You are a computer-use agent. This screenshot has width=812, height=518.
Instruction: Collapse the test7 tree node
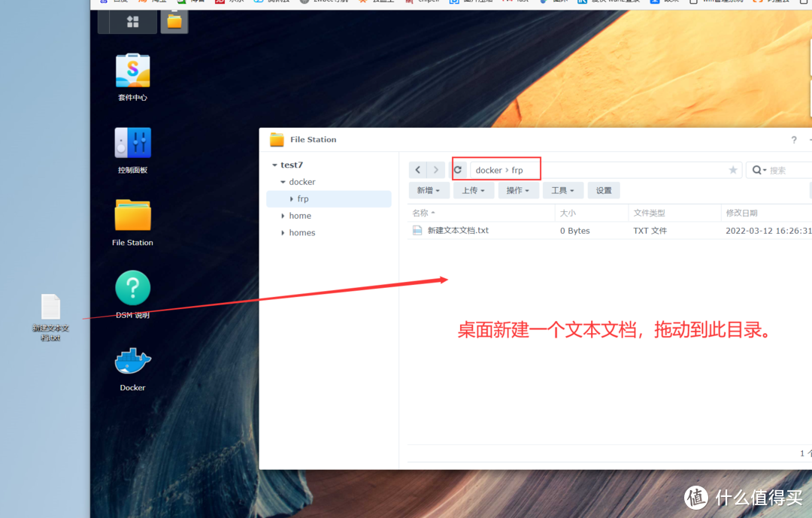[274, 165]
